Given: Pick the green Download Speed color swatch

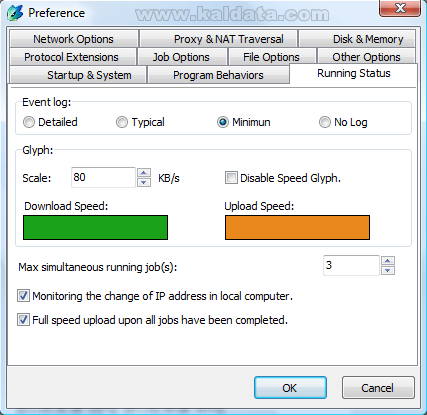Looking at the screenshot, I should (x=95, y=227).
